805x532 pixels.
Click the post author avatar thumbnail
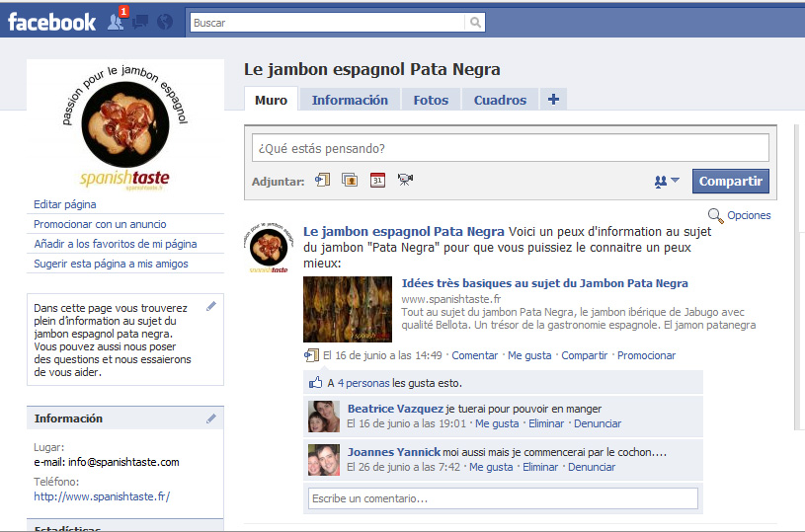tap(269, 248)
